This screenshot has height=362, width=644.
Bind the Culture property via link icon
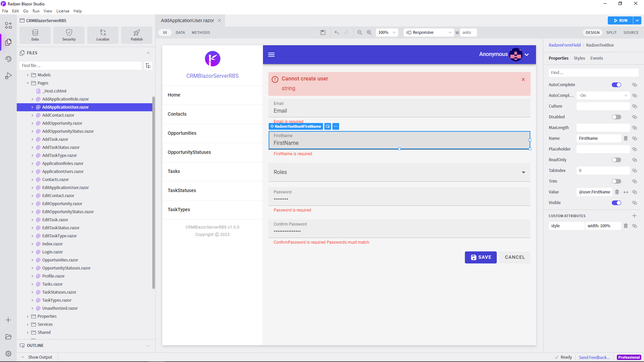pyautogui.click(x=635, y=106)
